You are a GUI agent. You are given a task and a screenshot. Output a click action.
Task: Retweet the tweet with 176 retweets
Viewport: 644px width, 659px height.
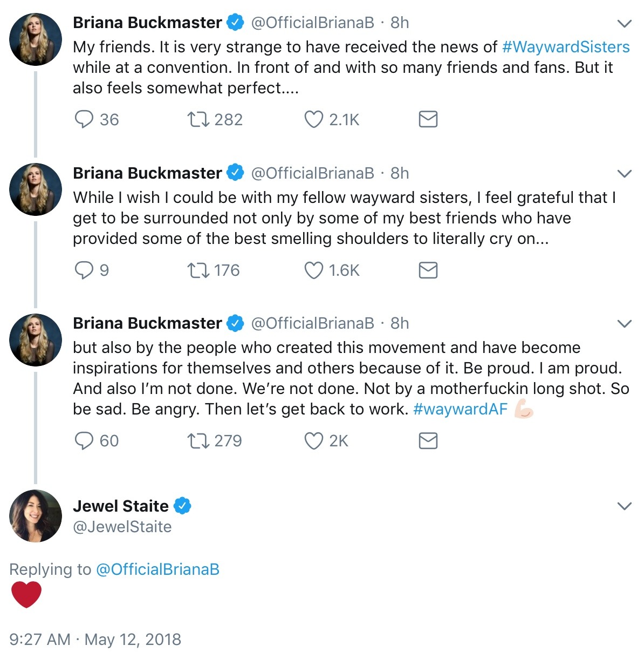[198, 270]
